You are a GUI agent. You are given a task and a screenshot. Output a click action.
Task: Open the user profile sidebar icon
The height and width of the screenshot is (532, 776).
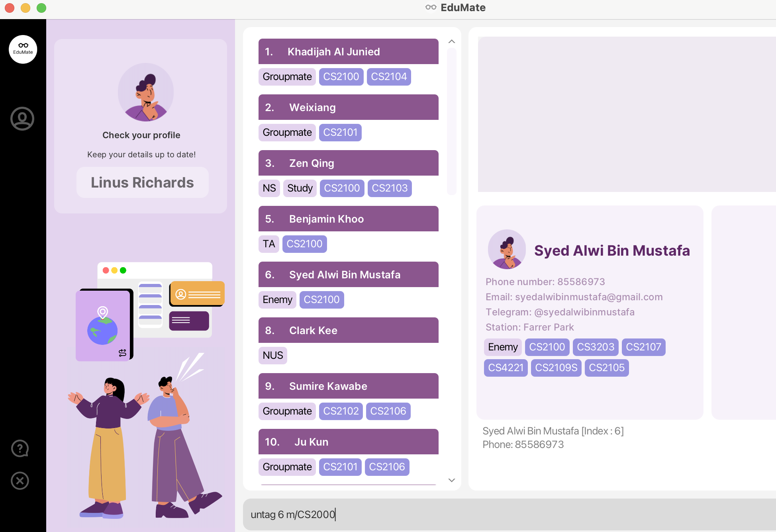tap(22, 119)
